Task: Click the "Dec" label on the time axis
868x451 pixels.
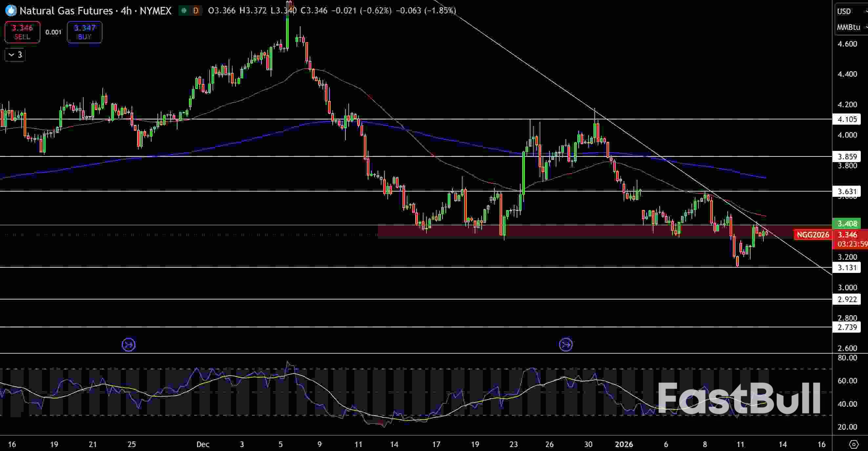Action: pos(202,444)
